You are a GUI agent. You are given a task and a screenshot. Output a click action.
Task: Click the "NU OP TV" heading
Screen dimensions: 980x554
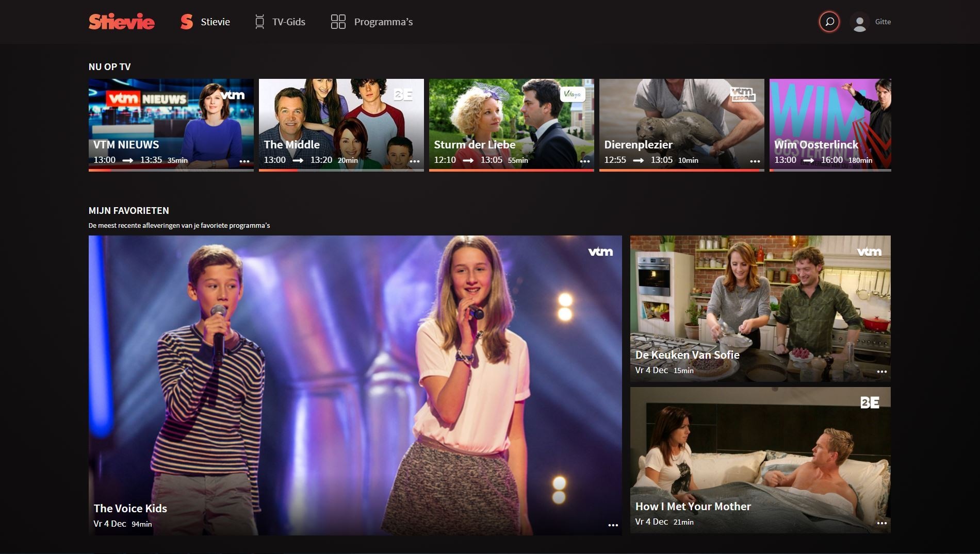click(x=109, y=66)
